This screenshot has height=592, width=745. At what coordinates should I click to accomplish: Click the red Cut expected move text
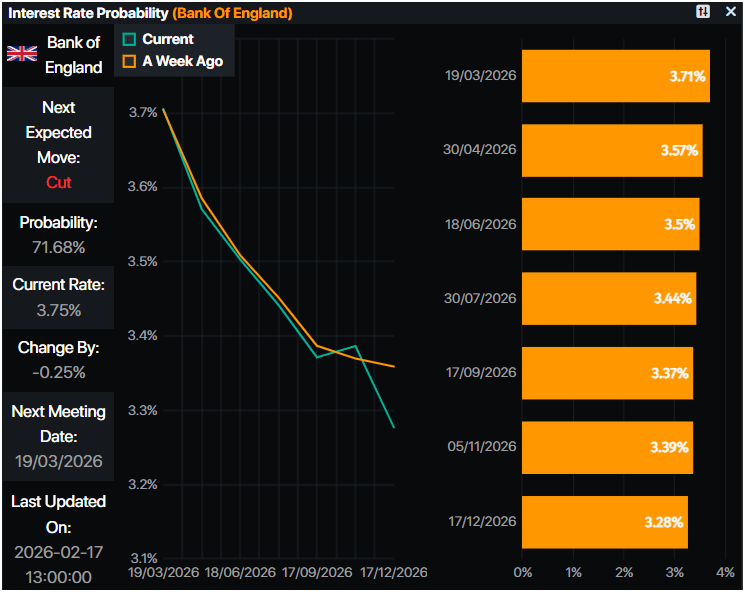58,182
